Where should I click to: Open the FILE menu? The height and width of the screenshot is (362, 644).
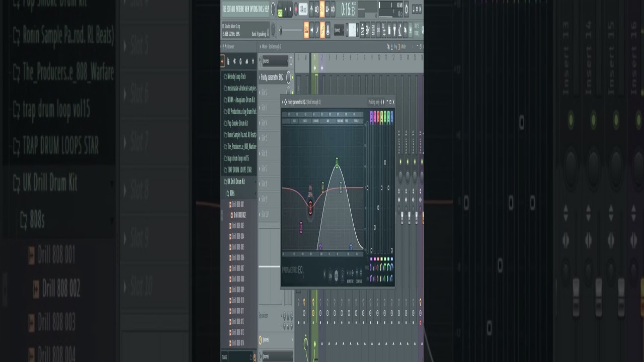click(224, 9)
